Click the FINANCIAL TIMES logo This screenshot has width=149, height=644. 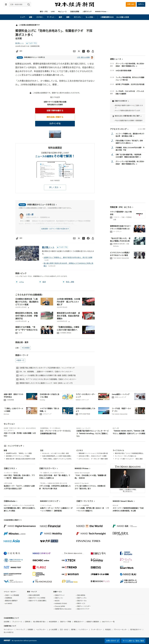[x=88, y=541]
